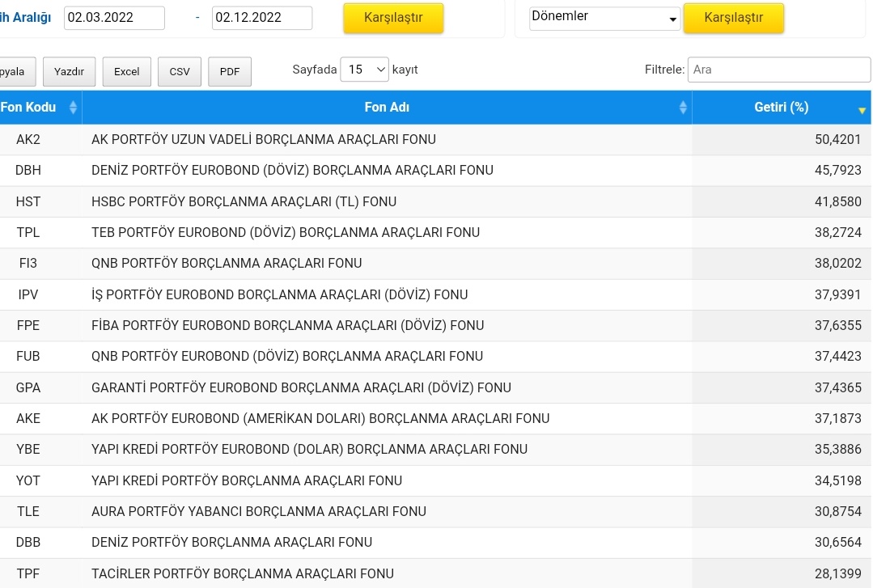Screen dimensions: 873x588
Task: Click the Fon Adı column header
Action: click(387, 108)
